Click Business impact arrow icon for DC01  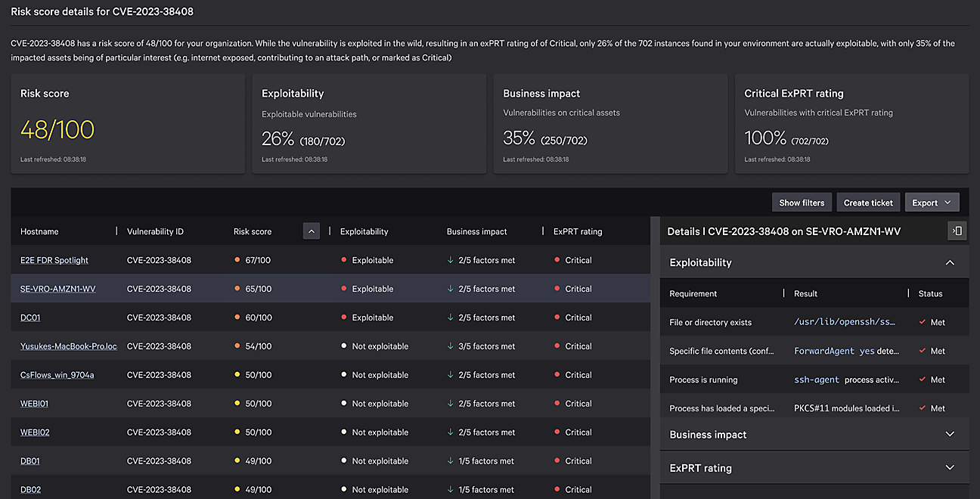coord(451,318)
